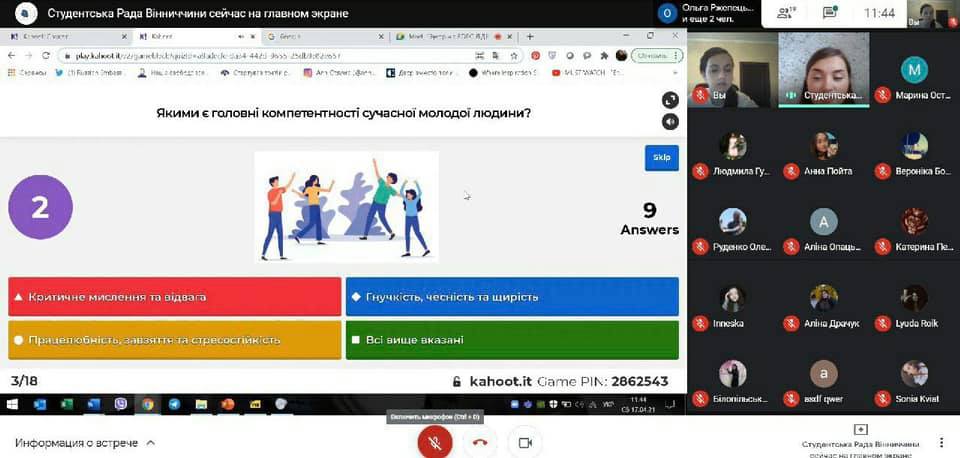
Task: Open File Explorer from the taskbar
Action: tap(201, 404)
